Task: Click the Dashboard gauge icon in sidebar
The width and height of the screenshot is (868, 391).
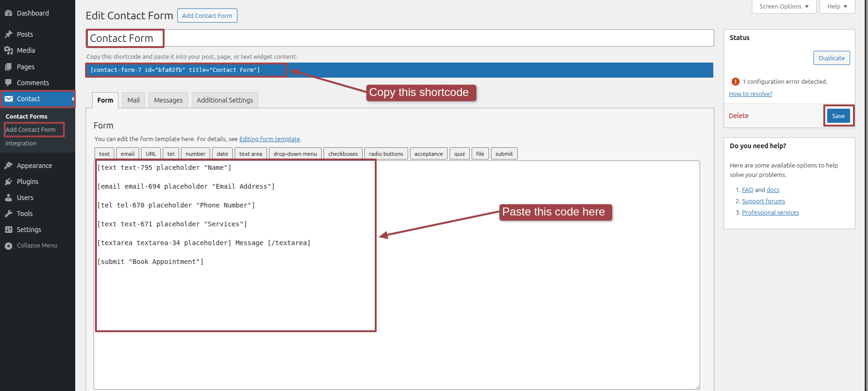Action: click(x=8, y=13)
